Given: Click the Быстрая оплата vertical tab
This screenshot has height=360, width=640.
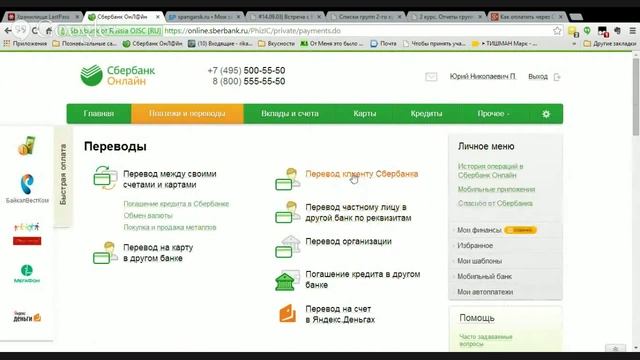Looking at the screenshot, I should [63, 175].
